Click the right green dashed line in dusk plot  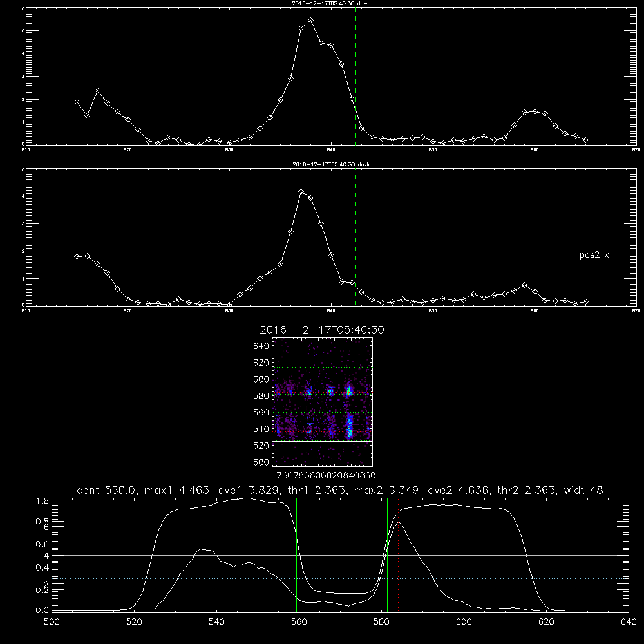(355, 237)
